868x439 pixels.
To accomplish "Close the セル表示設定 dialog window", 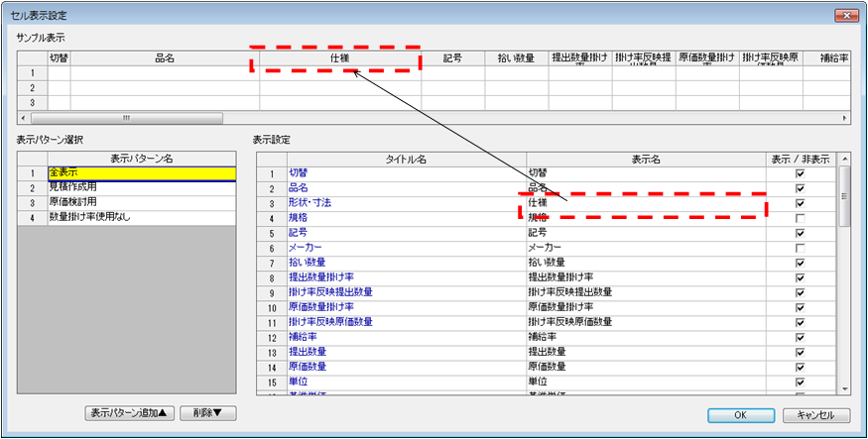I will tap(844, 15).
